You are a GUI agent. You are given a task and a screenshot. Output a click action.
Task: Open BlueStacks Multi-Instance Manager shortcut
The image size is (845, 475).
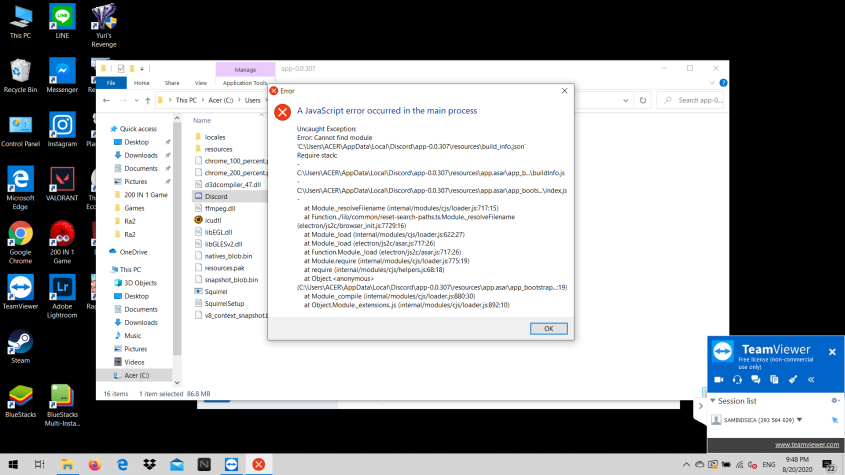pyautogui.click(x=62, y=405)
